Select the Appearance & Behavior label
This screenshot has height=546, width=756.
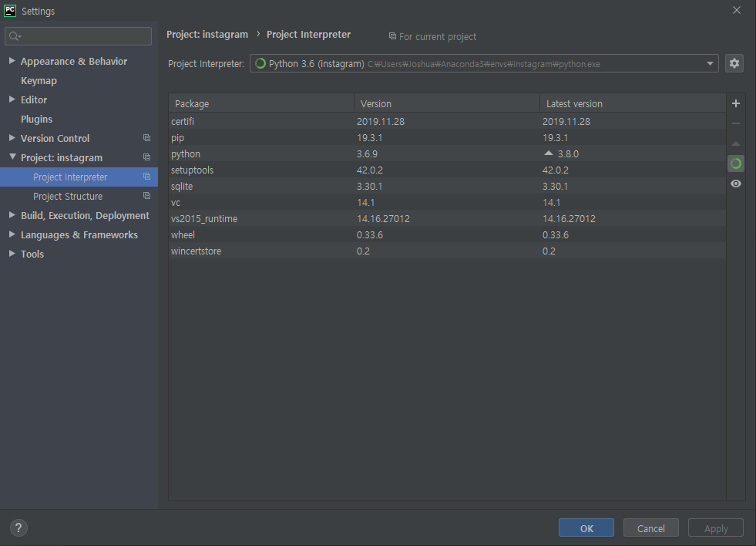click(74, 61)
